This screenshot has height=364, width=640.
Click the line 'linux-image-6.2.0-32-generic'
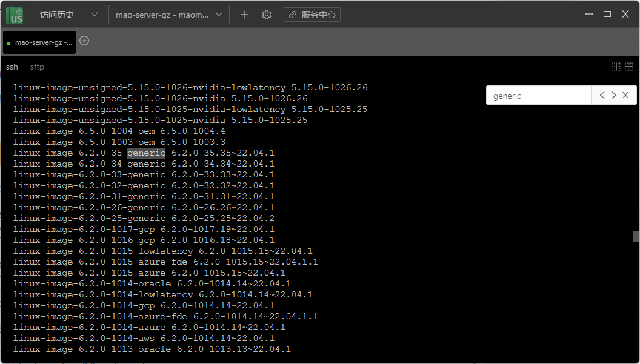coord(144,186)
